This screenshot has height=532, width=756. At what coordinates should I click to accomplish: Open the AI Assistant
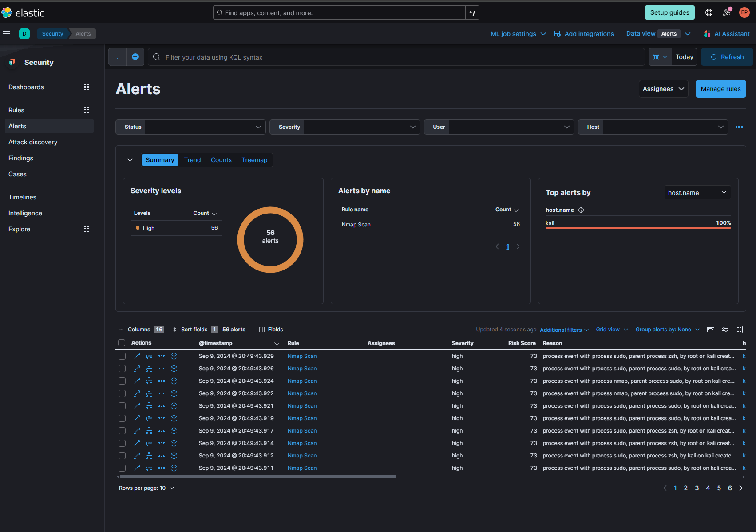[x=727, y=34]
